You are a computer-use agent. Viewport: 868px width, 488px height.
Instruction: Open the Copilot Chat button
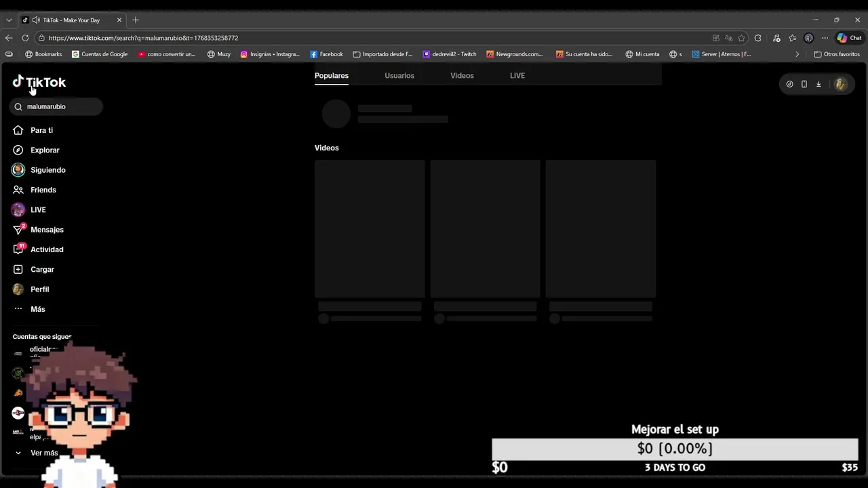pyautogui.click(x=849, y=38)
